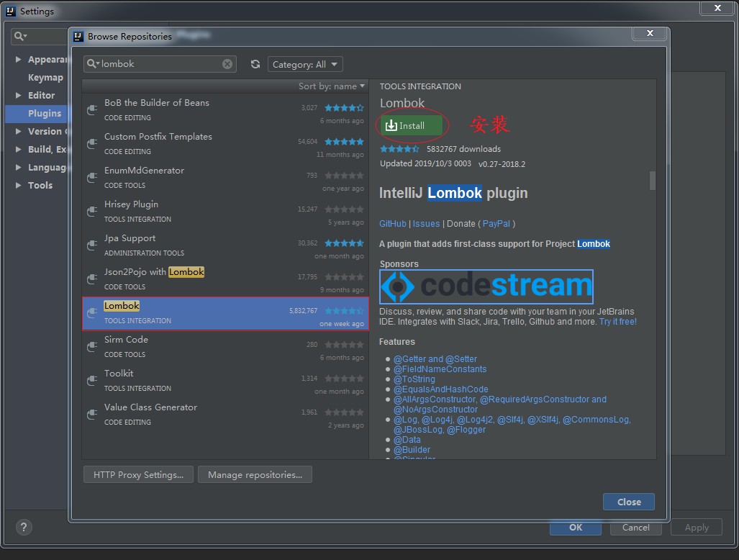
Task: Open HTTP Proxy Settings
Action: click(138, 474)
